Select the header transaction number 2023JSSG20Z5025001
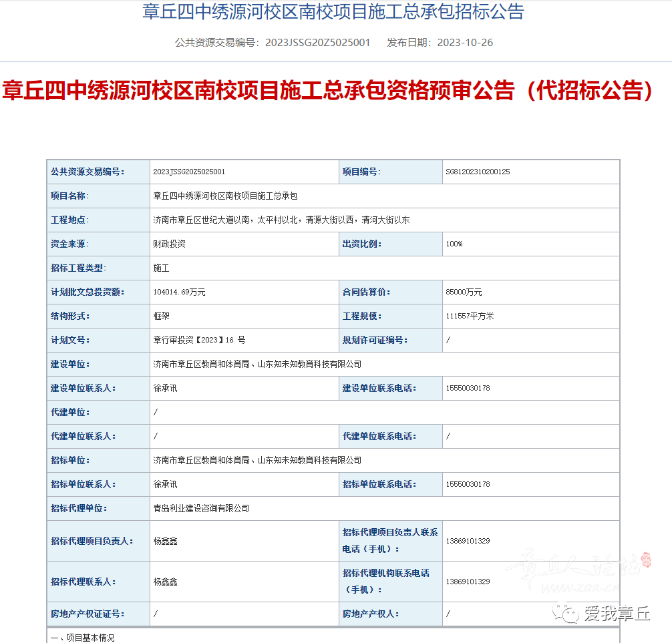 click(317, 43)
